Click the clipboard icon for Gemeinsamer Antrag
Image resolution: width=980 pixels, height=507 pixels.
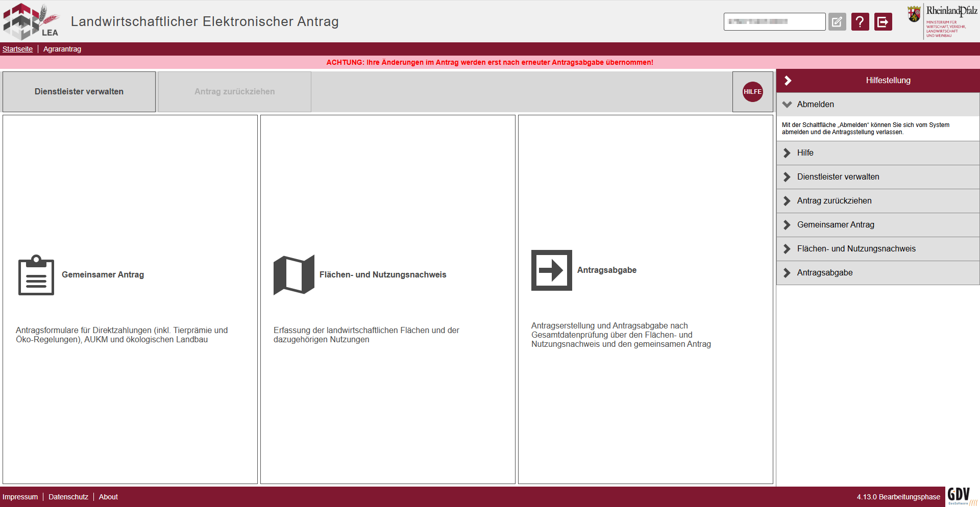point(36,275)
